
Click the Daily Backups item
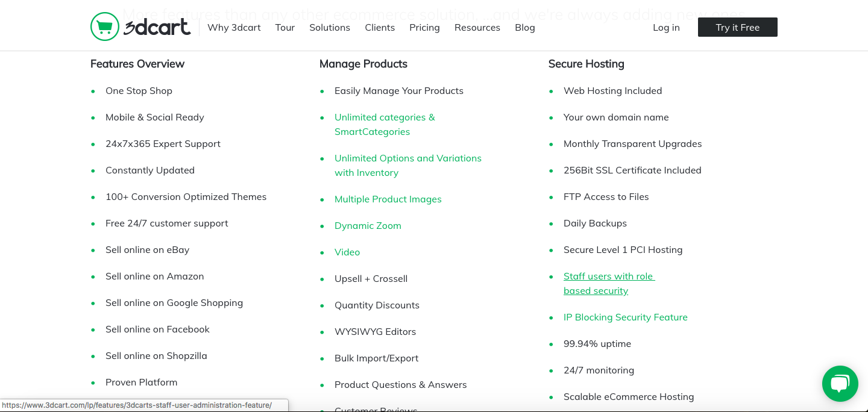[x=595, y=223]
